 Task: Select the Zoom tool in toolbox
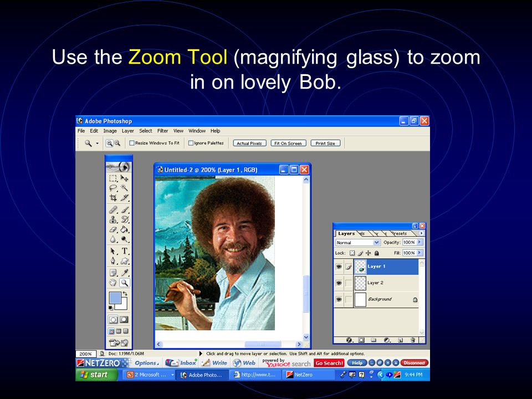(x=125, y=282)
